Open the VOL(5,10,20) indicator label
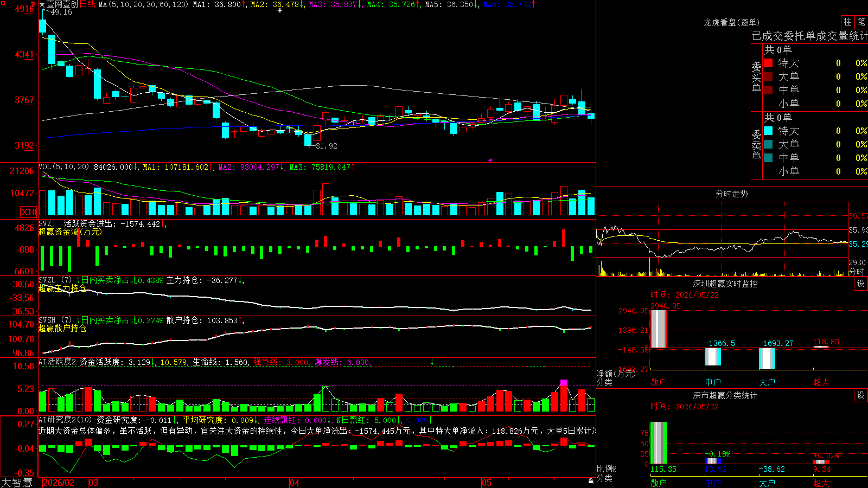 63,167
